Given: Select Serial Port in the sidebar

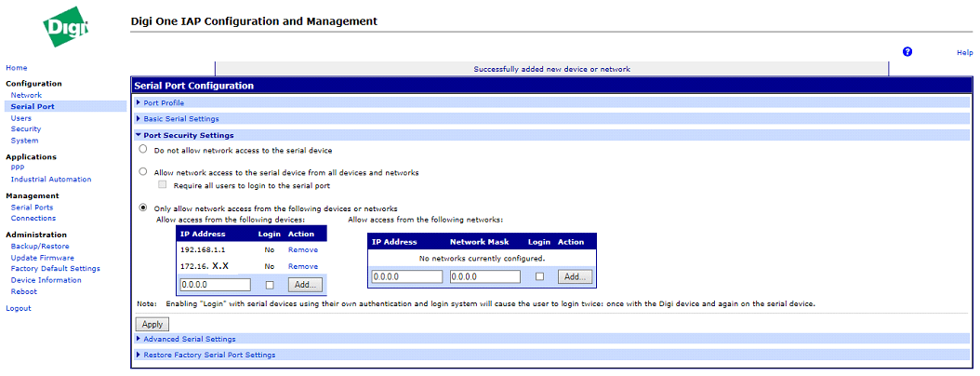Looking at the screenshot, I should click(x=33, y=106).
